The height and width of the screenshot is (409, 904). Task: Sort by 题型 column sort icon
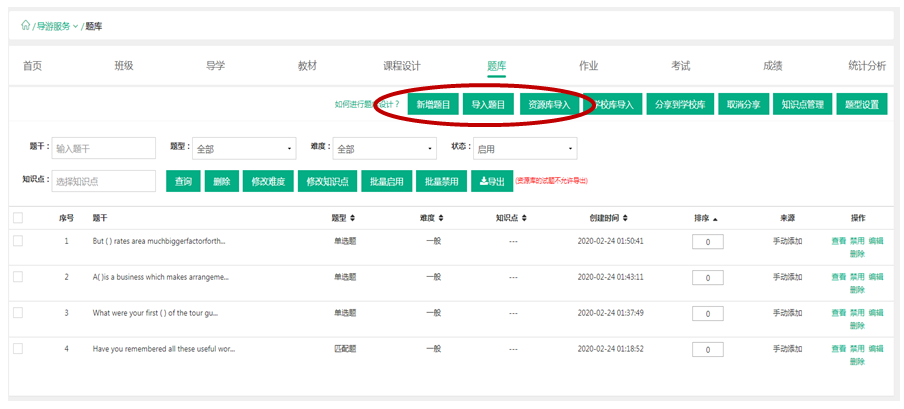[x=352, y=218]
